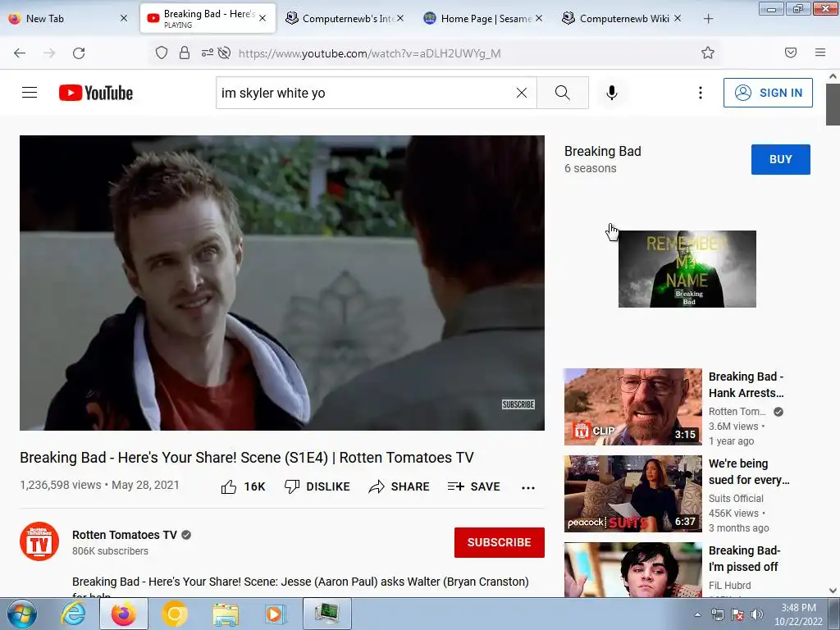Open 'Breaking Bad- I'm pissed off' thumbnail
This screenshot has width=840, height=630.
[632, 570]
